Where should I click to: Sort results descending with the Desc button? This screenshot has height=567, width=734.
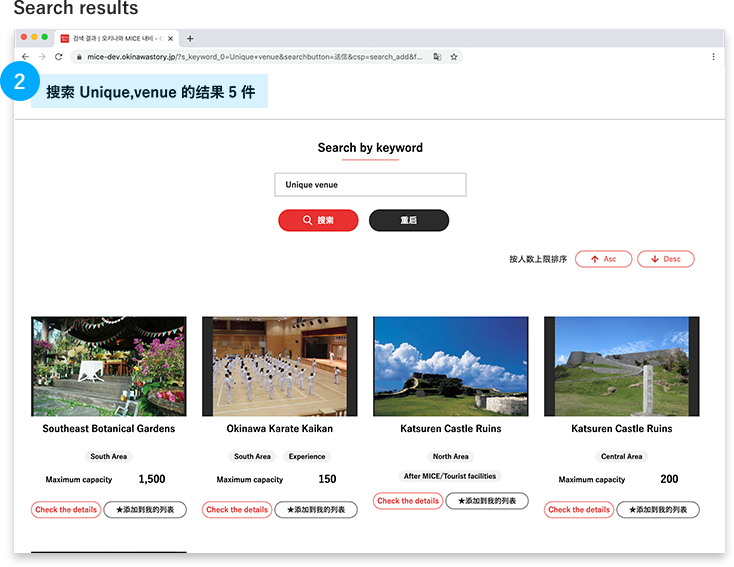tap(666, 259)
